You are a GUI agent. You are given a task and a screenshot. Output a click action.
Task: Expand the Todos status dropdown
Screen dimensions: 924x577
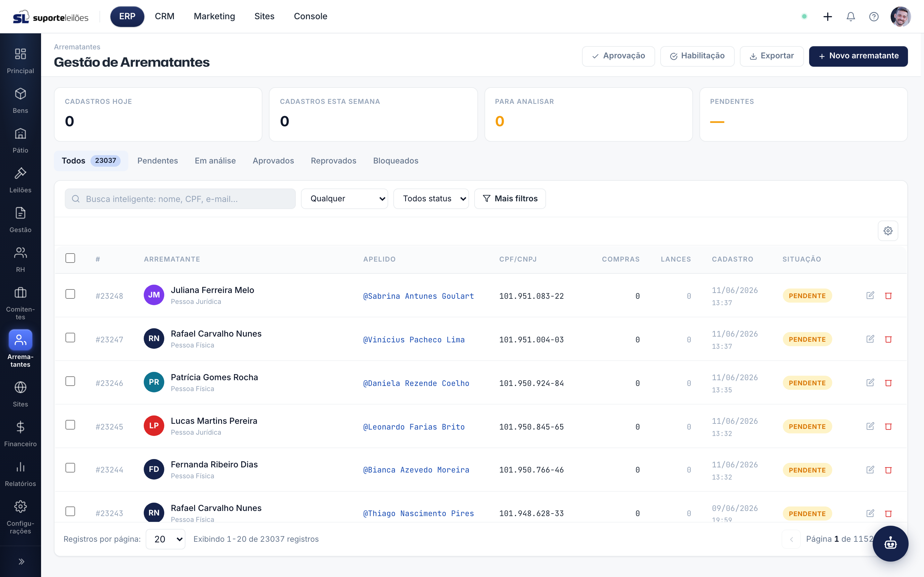click(431, 198)
